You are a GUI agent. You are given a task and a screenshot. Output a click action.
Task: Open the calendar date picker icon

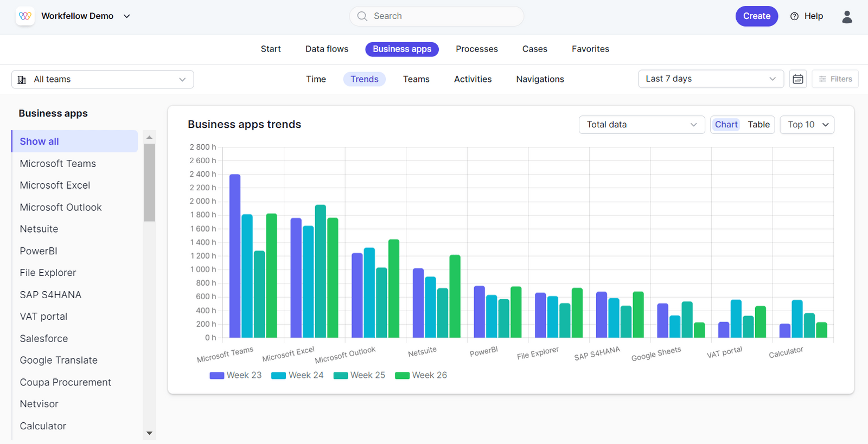pyautogui.click(x=797, y=79)
